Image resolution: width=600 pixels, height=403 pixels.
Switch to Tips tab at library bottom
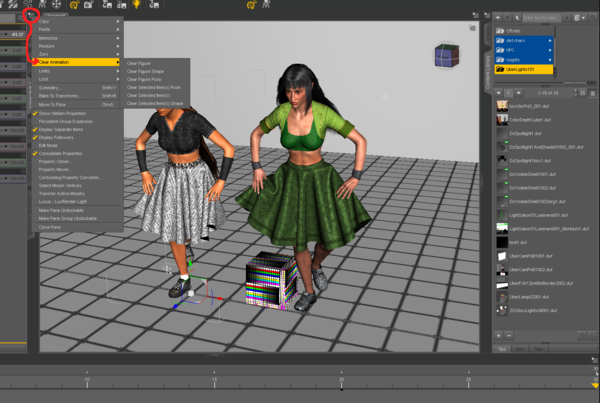click(502, 349)
